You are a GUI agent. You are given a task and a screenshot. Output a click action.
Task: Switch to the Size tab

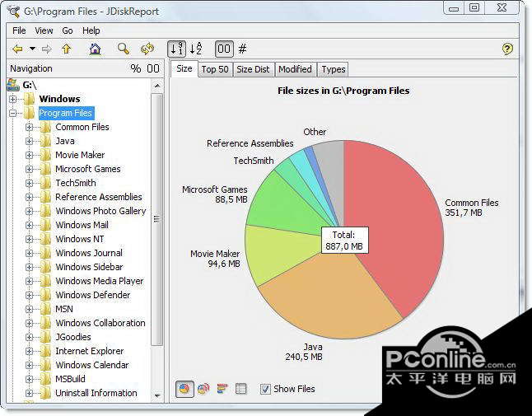tap(184, 68)
